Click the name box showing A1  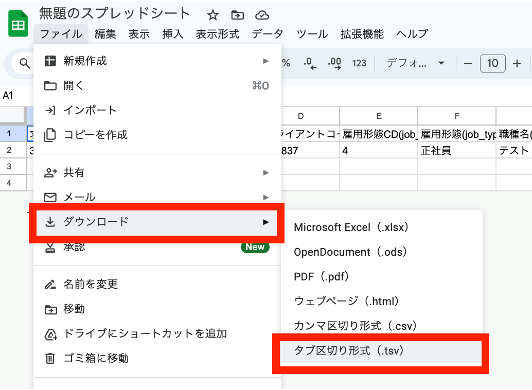8,96
